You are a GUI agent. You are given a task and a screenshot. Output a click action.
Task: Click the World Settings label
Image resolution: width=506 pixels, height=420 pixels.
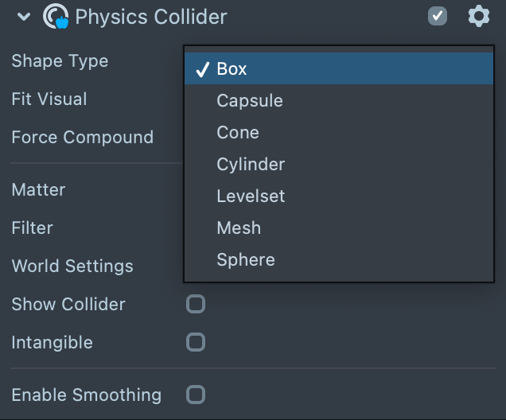(x=72, y=266)
